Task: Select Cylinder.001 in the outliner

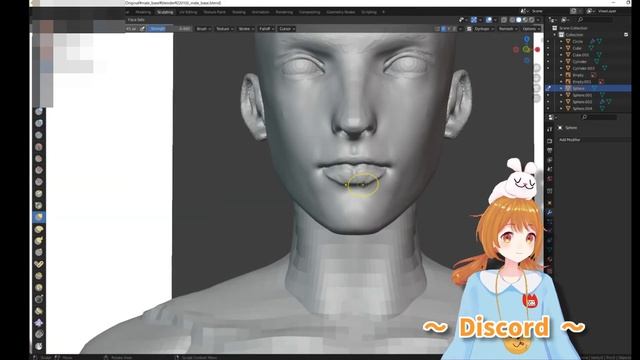Action: point(584,68)
